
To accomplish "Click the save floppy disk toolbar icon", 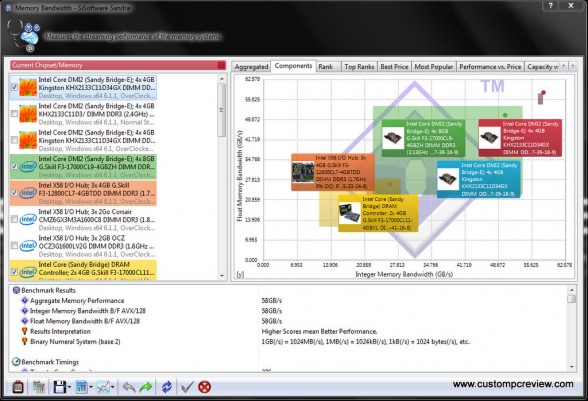I will 60,387.
